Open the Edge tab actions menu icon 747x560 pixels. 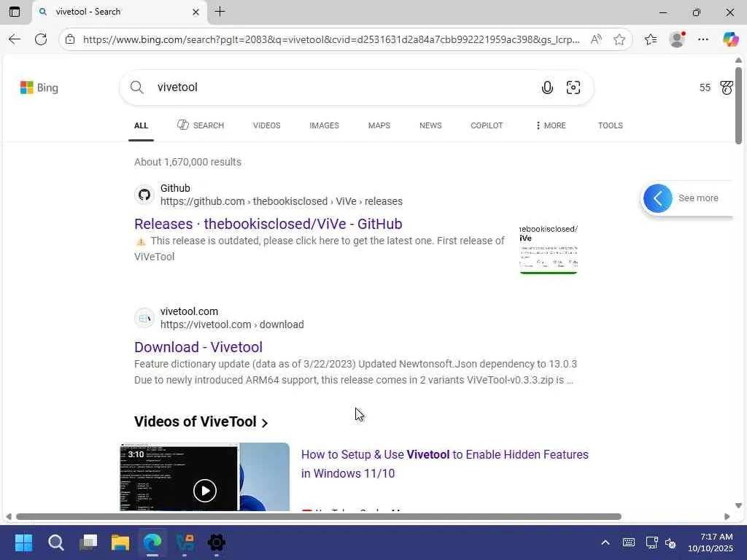pos(15,12)
